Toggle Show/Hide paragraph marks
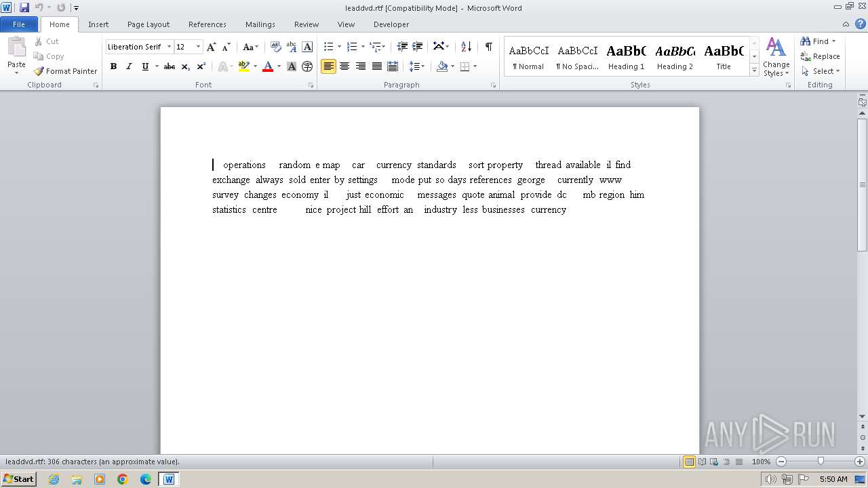This screenshot has width=868, height=488. [x=488, y=47]
